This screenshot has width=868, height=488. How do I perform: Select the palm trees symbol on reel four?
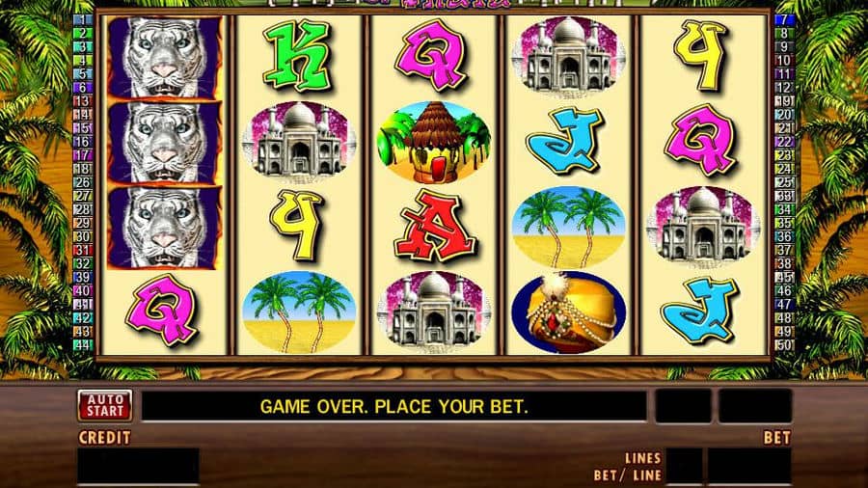coord(568,227)
